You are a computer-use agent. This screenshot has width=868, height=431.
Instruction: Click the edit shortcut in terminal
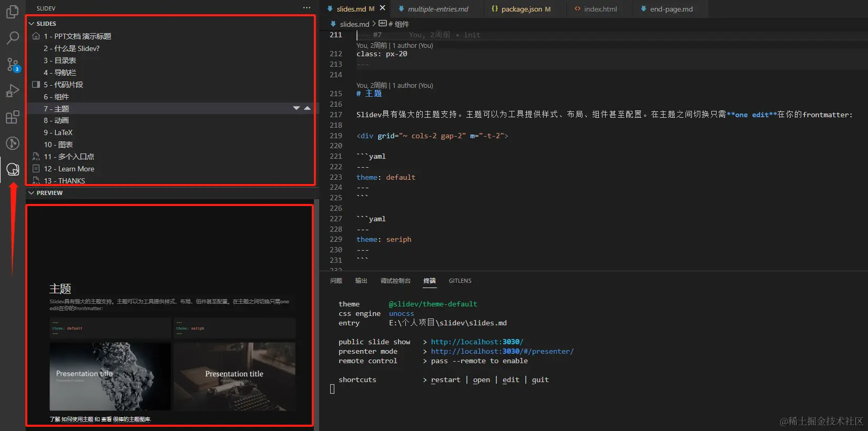pyautogui.click(x=511, y=380)
